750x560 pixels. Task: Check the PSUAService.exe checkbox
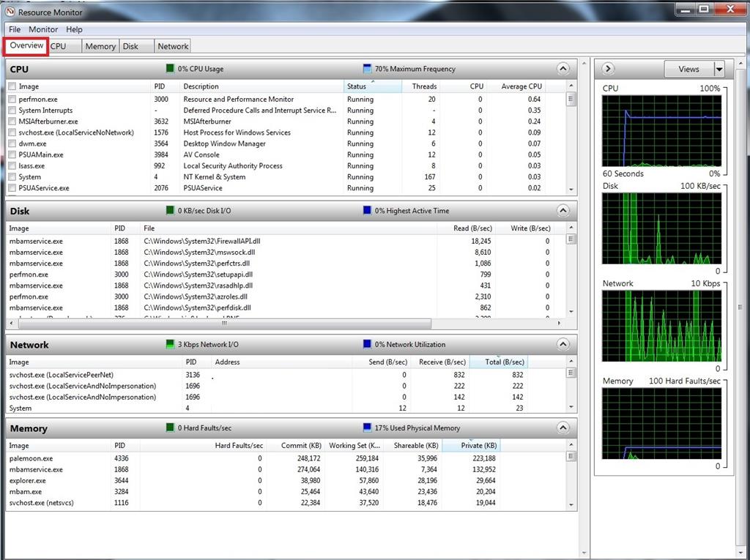click(x=12, y=188)
